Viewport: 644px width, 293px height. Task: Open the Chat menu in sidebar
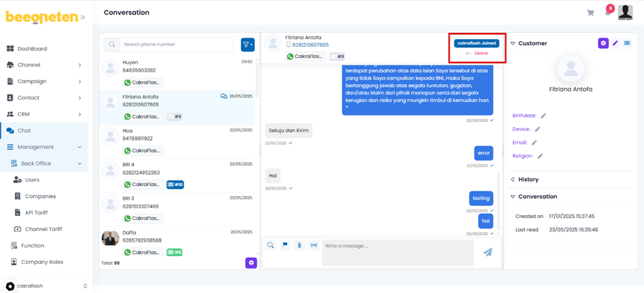tap(24, 131)
